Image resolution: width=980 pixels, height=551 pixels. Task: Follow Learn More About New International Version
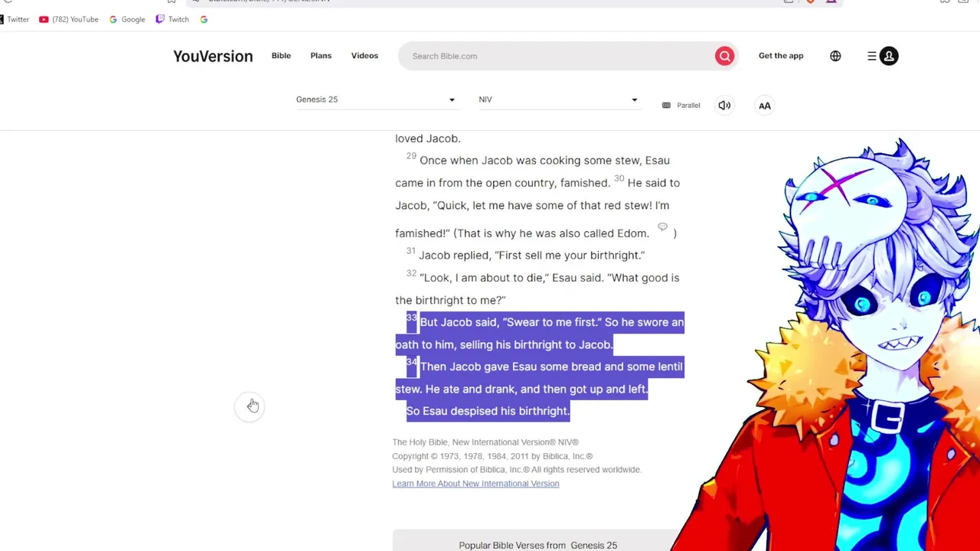click(475, 484)
